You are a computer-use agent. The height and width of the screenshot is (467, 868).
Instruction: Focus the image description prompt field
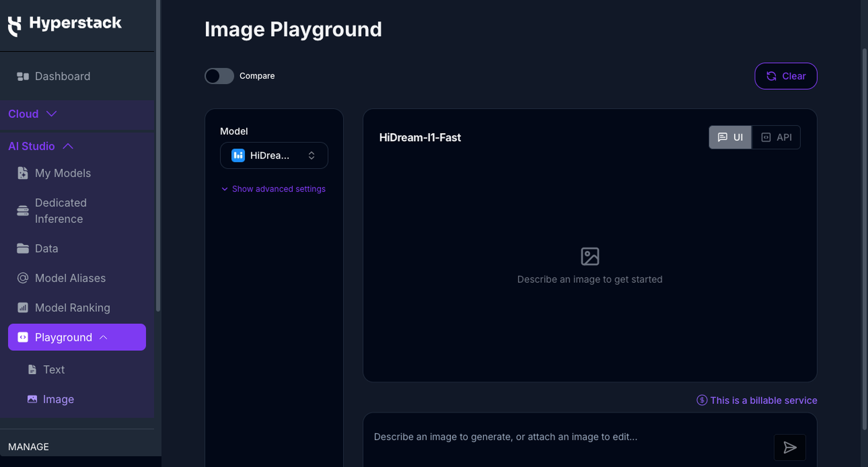[x=570, y=437]
